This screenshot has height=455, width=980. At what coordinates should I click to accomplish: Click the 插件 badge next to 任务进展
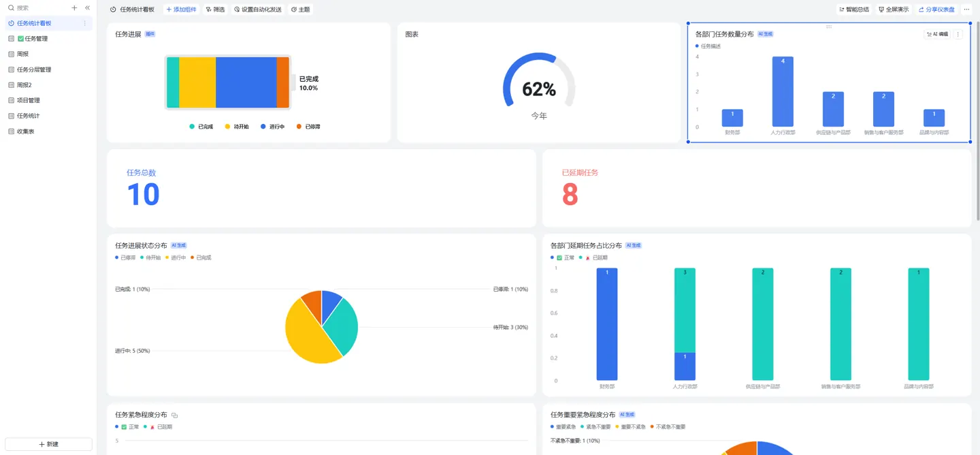pos(150,34)
